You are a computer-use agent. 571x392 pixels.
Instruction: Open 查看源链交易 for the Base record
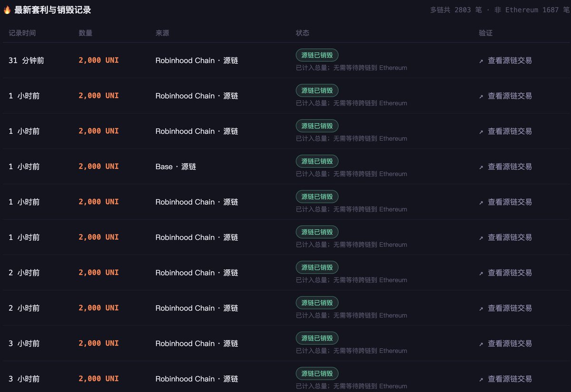(x=510, y=167)
